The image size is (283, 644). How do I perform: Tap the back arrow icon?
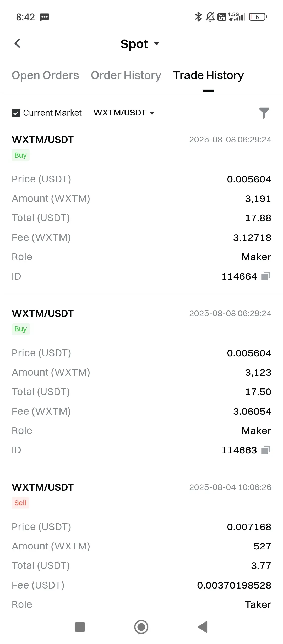[x=17, y=43]
